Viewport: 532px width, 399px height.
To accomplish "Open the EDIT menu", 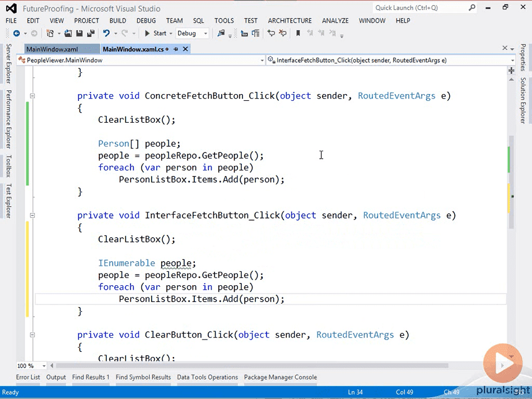I will [x=33, y=21].
